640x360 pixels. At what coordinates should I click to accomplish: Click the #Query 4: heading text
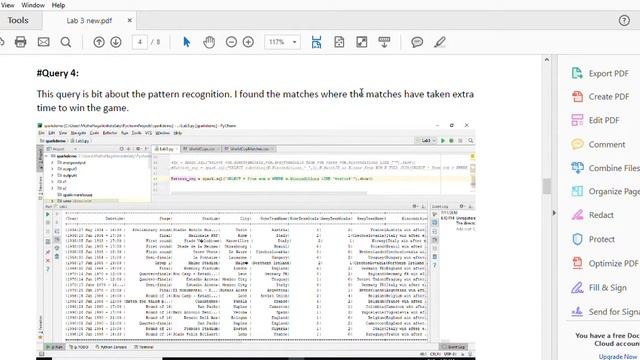(58, 73)
